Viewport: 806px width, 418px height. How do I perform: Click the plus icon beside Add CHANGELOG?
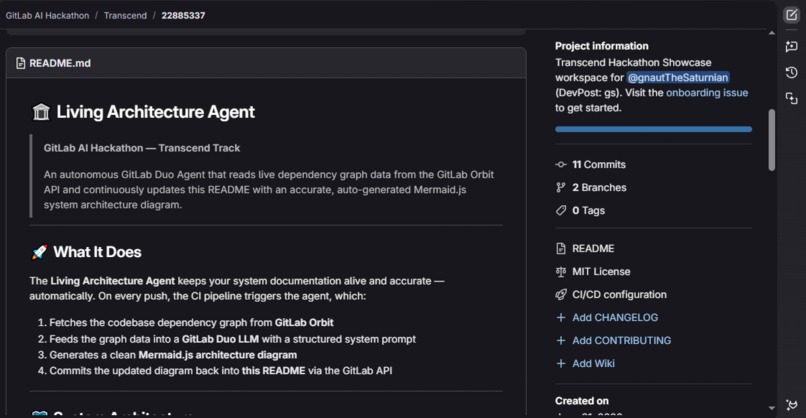pyautogui.click(x=561, y=317)
